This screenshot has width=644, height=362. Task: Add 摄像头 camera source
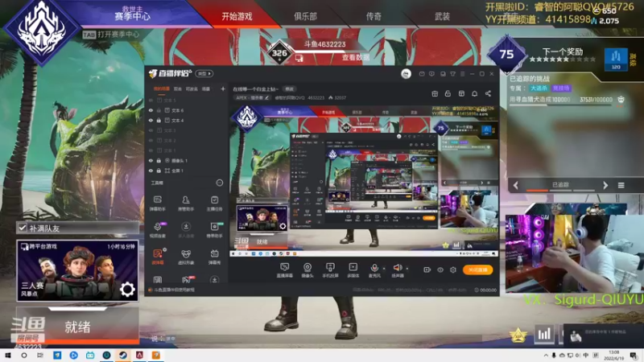[x=308, y=270]
